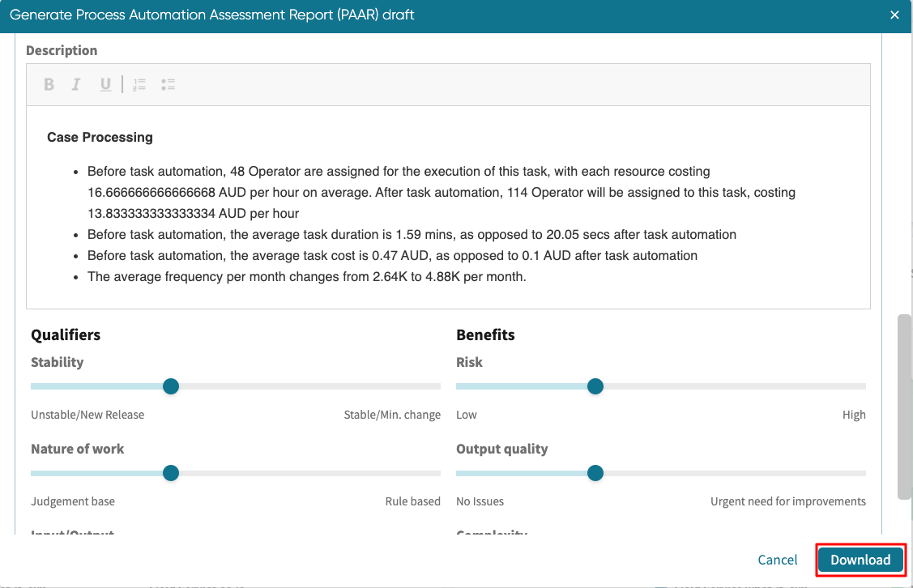Viewport: 913px width, 588px height.
Task: Click the Output quality slider handle
Action: (x=595, y=473)
